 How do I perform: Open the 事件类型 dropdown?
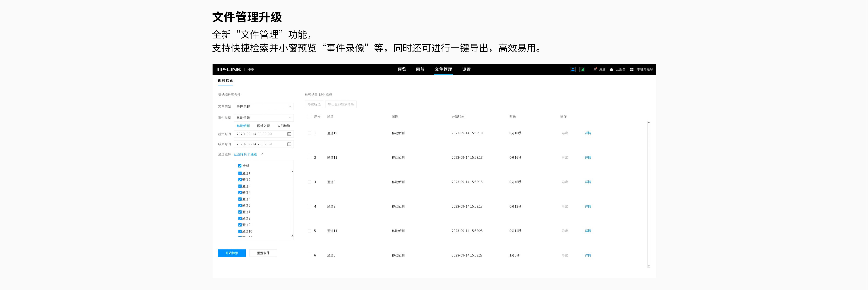coord(263,118)
